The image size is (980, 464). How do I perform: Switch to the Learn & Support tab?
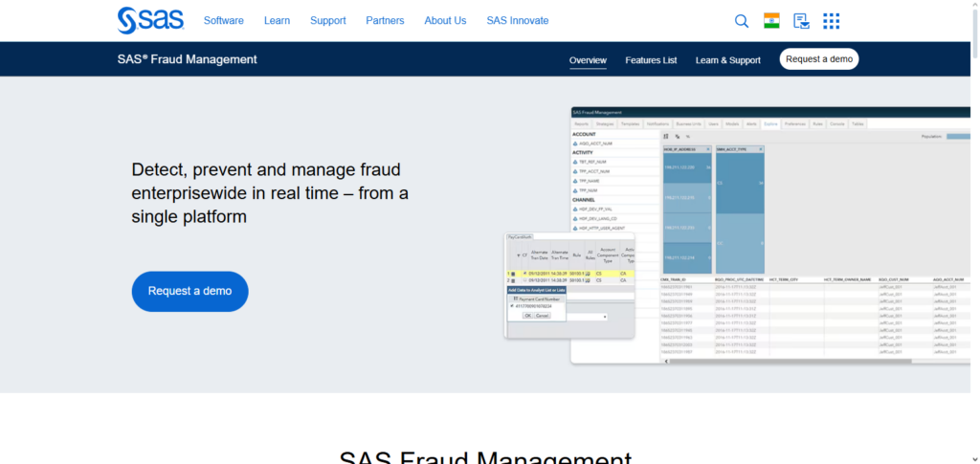(728, 60)
